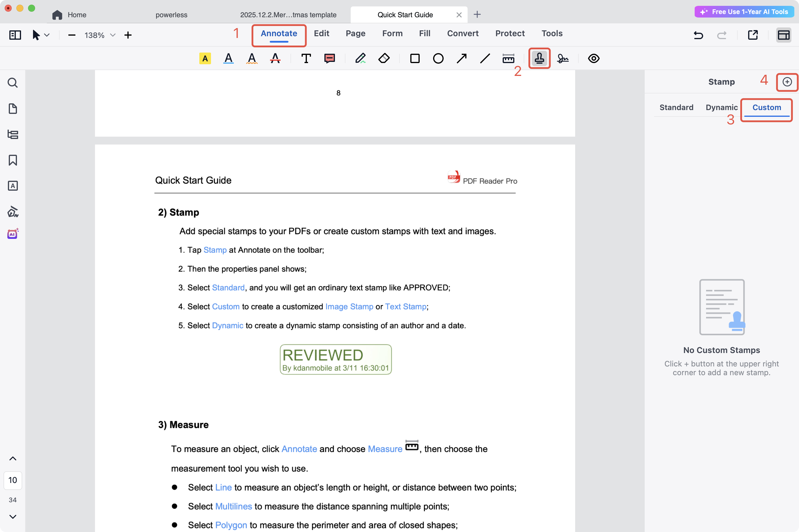Switch to the Dynamic stamp tab
The height and width of the screenshot is (532, 799).
721,107
